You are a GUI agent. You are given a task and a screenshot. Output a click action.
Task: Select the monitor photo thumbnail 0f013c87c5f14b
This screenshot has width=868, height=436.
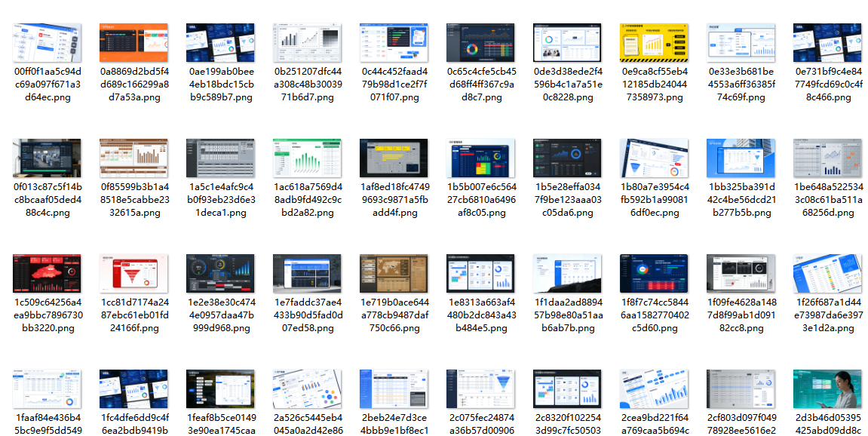tap(47, 158)
